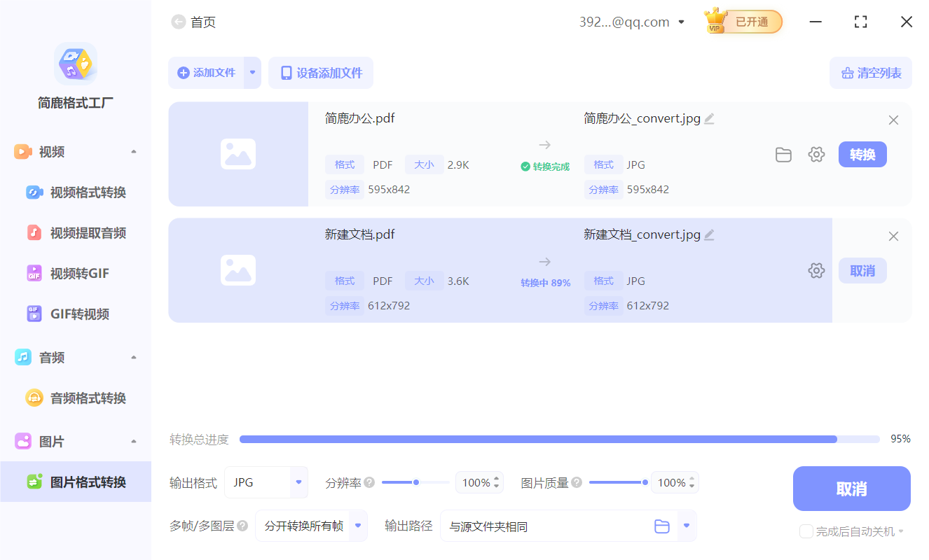The height and width of the screenshot is (560, 929).
Task: Go back to 首页
Action: (x=179, y=22)
